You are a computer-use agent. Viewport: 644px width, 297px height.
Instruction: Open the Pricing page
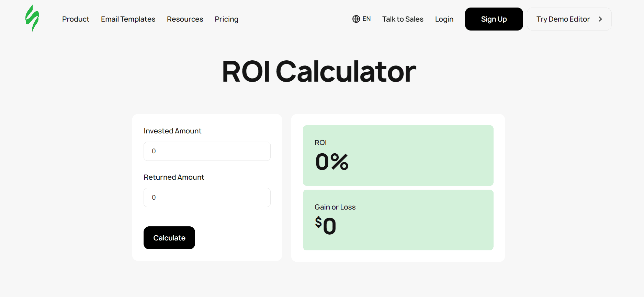226,19
